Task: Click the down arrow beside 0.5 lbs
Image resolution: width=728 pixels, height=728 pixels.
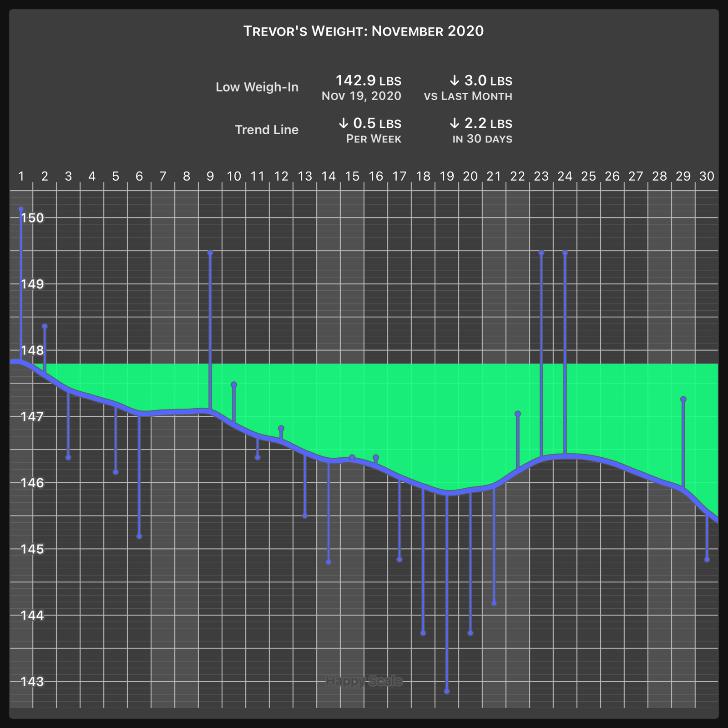Action: coord(343,123)
